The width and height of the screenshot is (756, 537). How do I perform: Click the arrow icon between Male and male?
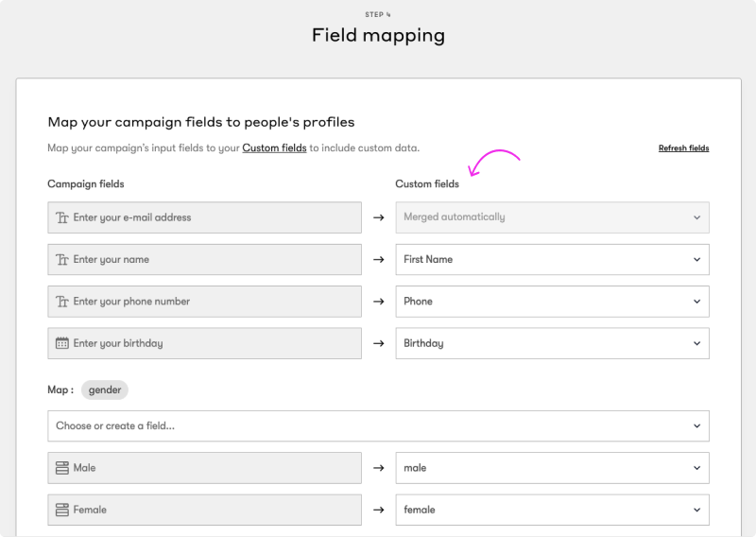tap(378, 468)
